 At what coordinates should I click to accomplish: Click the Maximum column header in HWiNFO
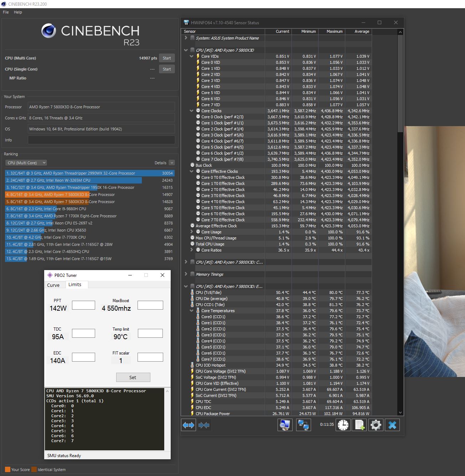point(332,31)
